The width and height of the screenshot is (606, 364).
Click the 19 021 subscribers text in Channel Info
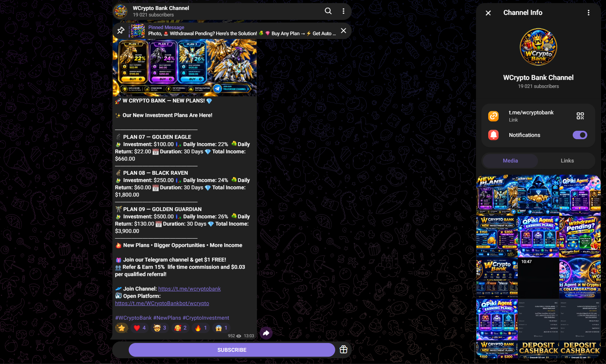point(538,86)
